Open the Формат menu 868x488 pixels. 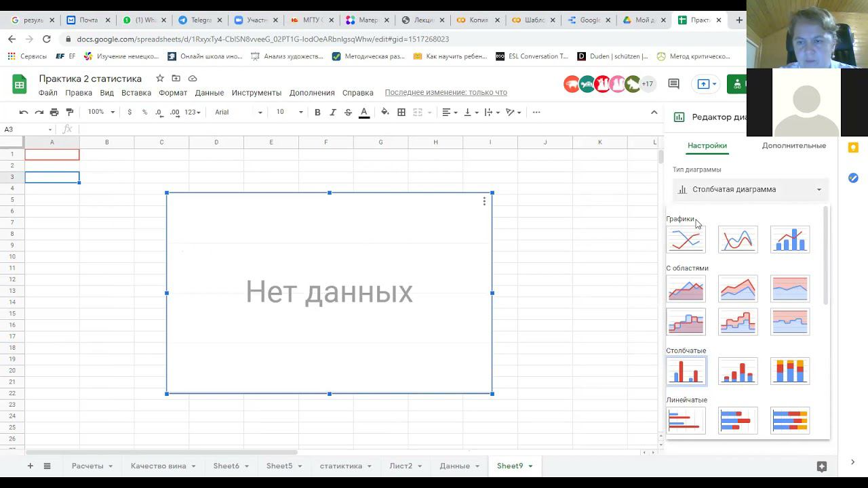click(173, 93)
